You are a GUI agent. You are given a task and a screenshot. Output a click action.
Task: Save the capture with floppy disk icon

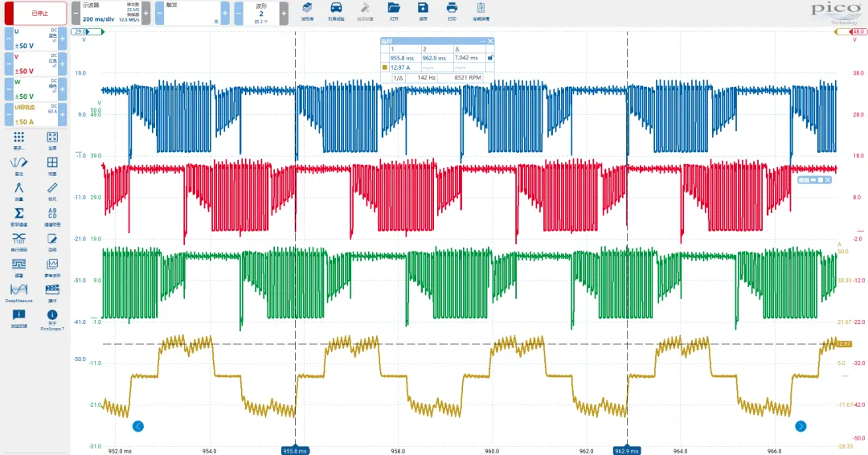click(423, 10)
